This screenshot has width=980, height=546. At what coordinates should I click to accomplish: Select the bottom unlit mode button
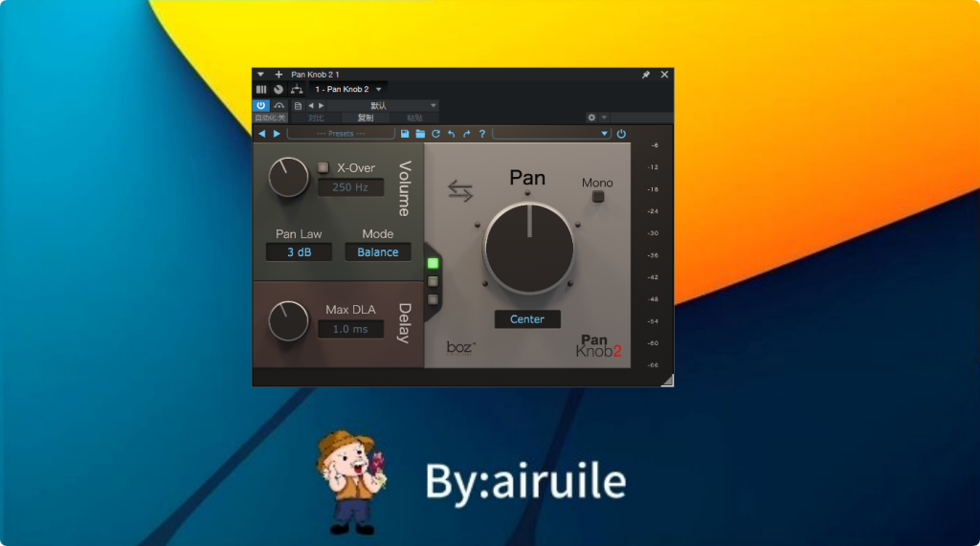[433, 300]
